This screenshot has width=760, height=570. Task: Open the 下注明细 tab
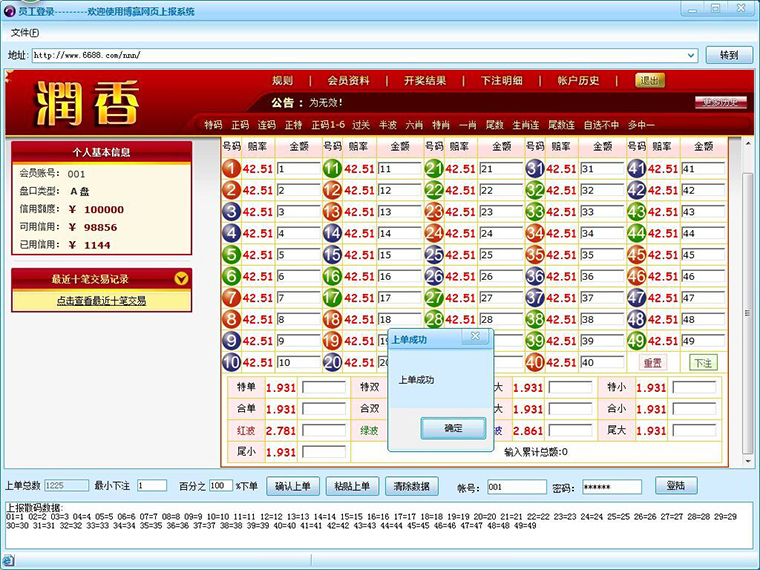point(501,81)
